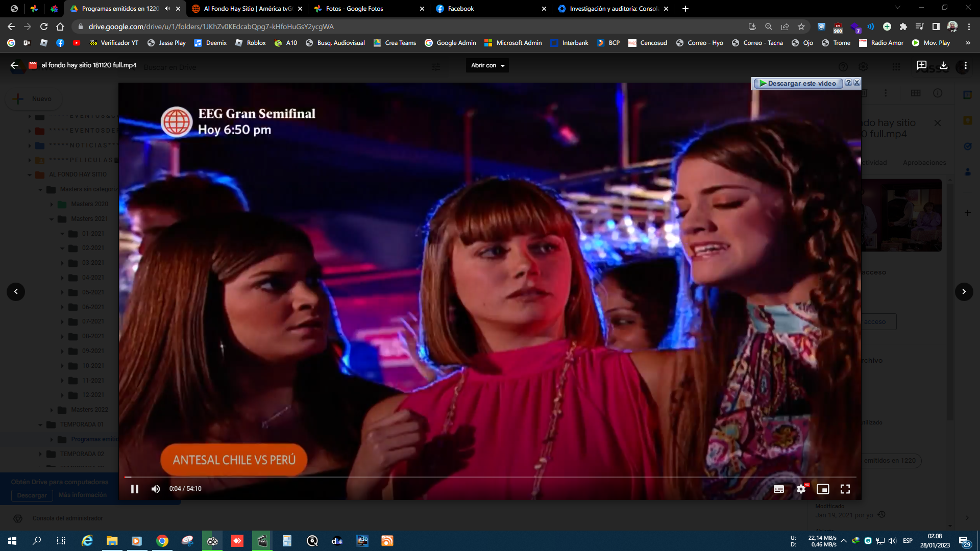Click extension icon with 900 badge
The width and height of the screenshot is (980, 551).
coord(838,27)
